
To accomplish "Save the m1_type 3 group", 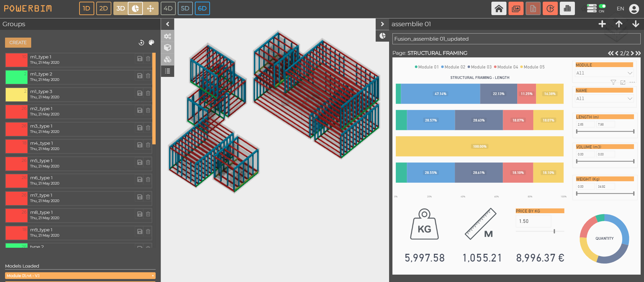I will tap(140, 93).
